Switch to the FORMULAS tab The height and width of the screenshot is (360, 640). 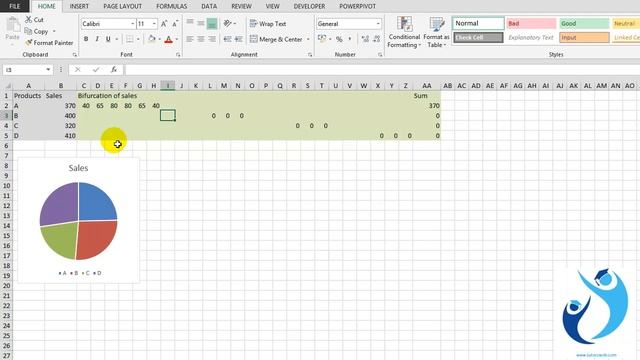point(171,6)
